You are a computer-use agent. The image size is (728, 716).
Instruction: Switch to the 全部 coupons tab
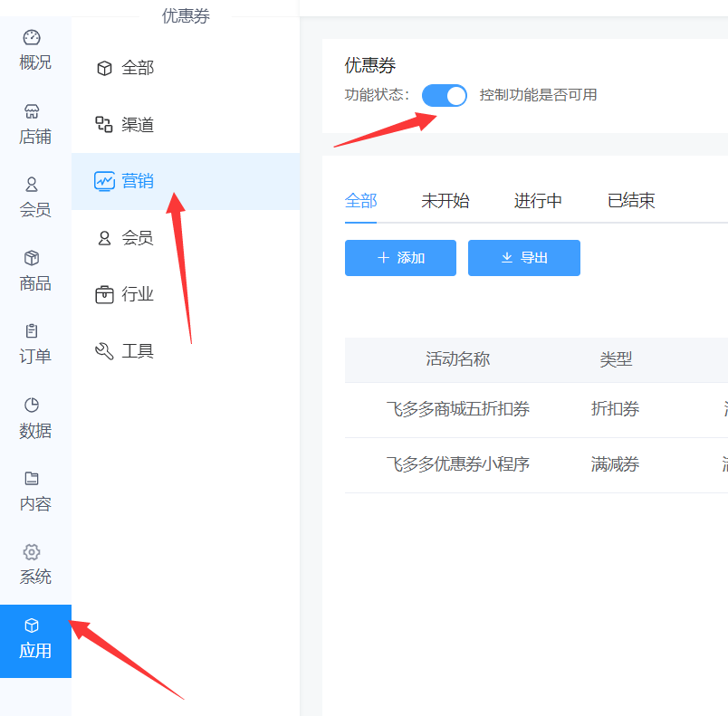(360, 201)
